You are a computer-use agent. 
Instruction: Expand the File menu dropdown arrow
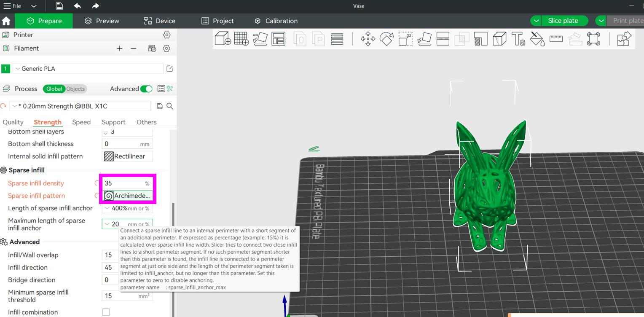[34, 6]
